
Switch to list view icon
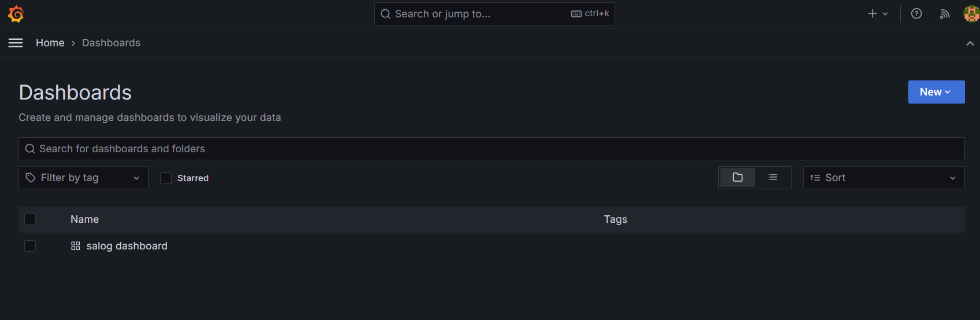pyautogui.click(x=772, y=178)
